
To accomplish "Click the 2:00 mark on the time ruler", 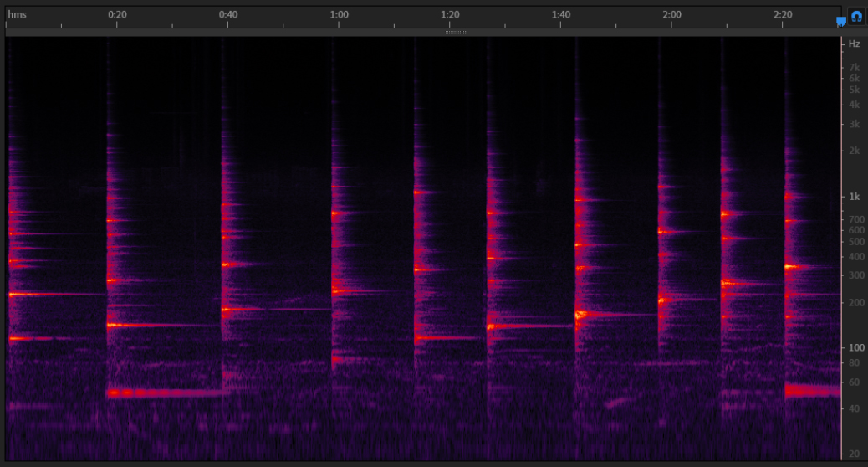I will [671, 15].
